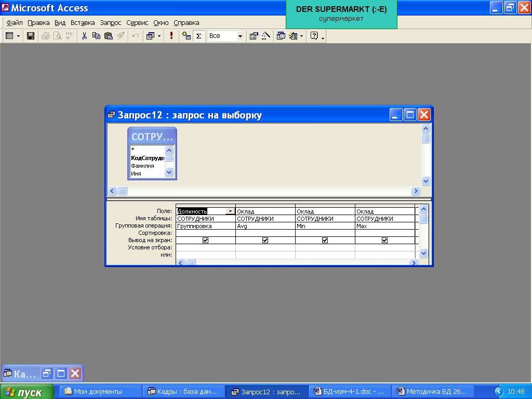Click the Format Painter brush icon
The image size is (532, 399).
(x=121, y=36)
